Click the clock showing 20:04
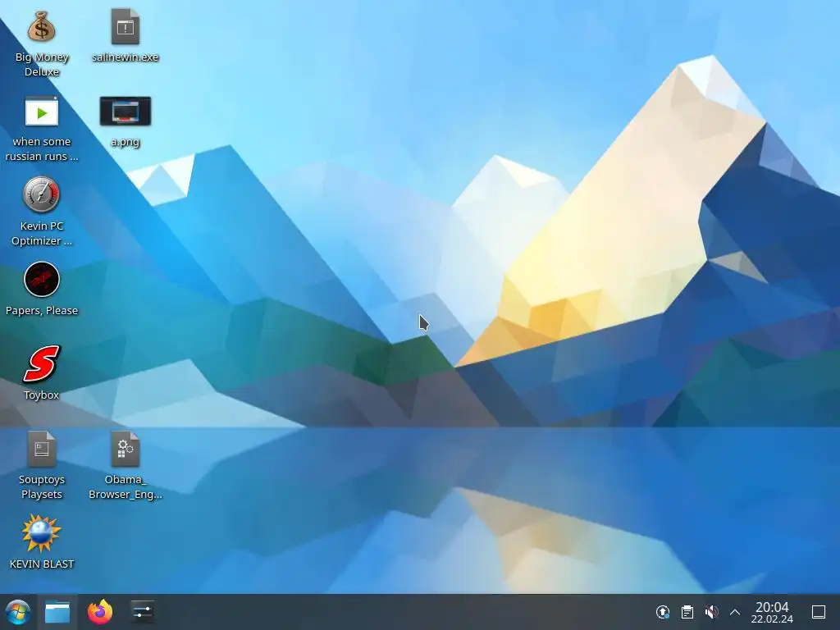Screen dimensions: 840x630 click(772, 612)
